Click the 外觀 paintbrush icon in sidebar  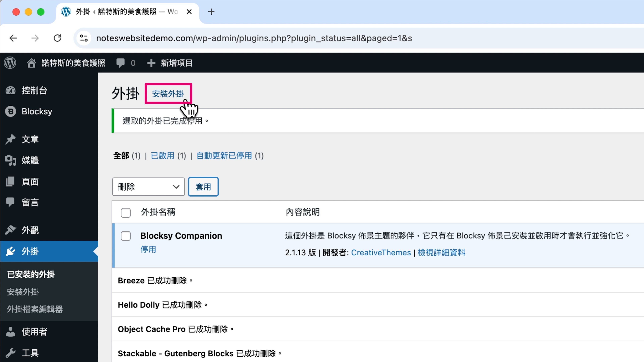[11, 230]
